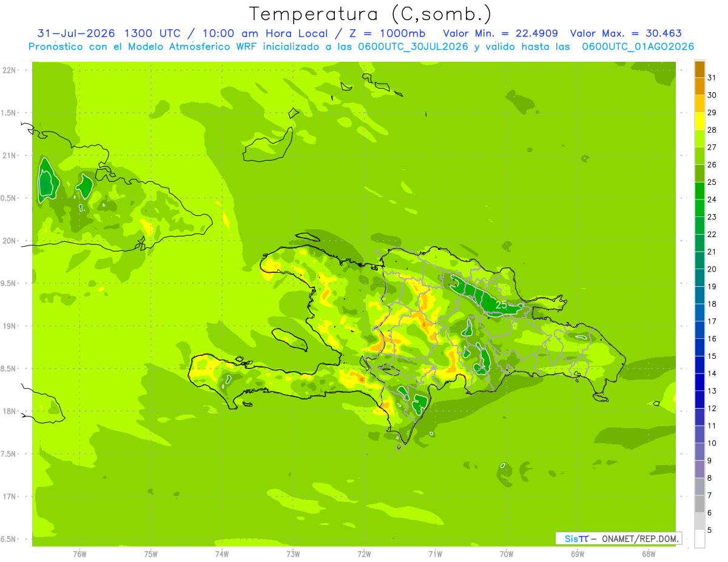The height and width of the screenshot is (562, 728).
Task: Pick the legend color between 29 and 30
Action: 699,104
